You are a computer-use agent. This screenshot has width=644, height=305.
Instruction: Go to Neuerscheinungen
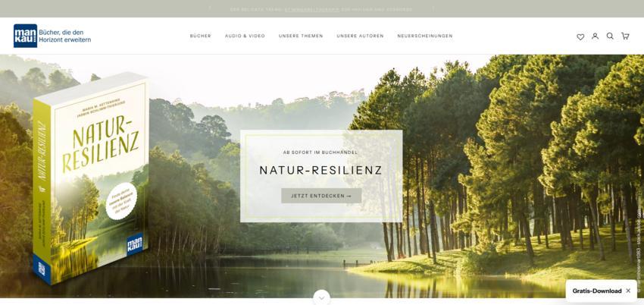coord(425,36)
